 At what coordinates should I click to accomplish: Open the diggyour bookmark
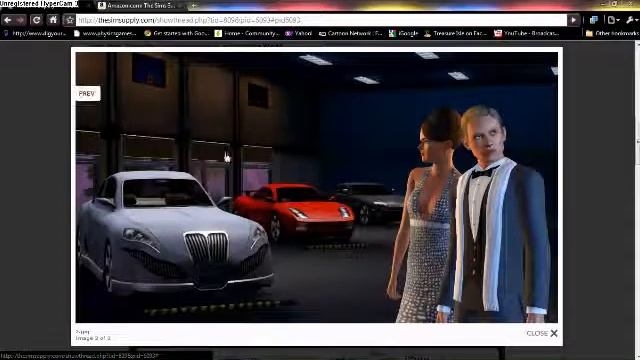35,33
